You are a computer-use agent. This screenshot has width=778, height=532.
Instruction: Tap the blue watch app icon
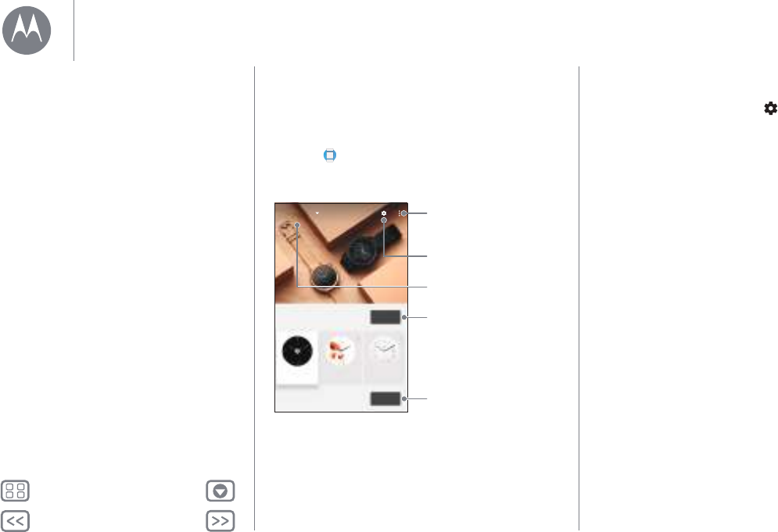330,155
